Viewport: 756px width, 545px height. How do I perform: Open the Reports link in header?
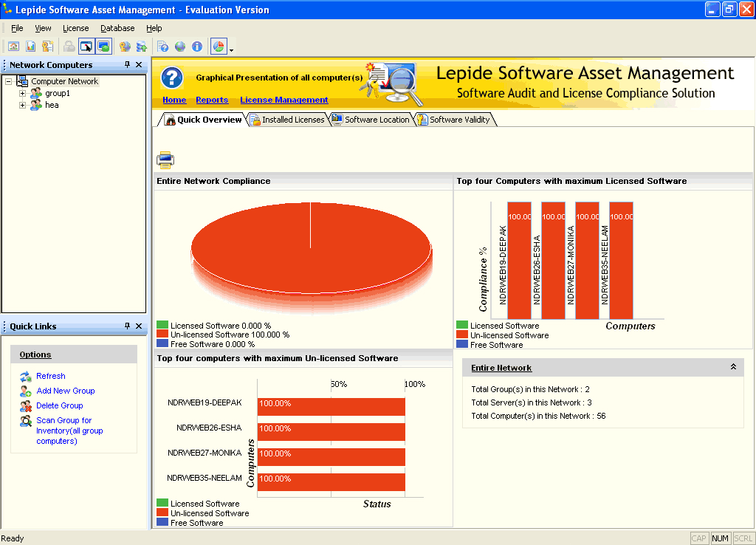coord(212,100)
